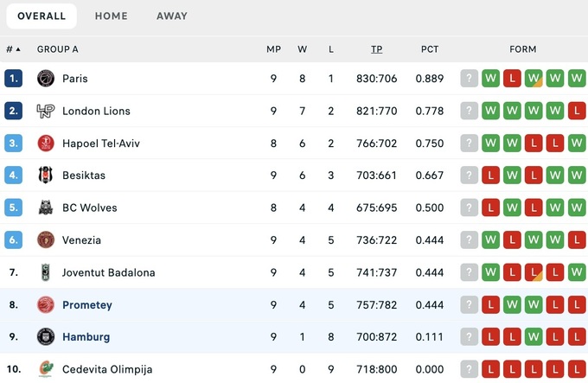Image resolution: width=588 pixels, height=383 pixels.
Task: Click the Venezia team logo
Action: coord(46,240)
